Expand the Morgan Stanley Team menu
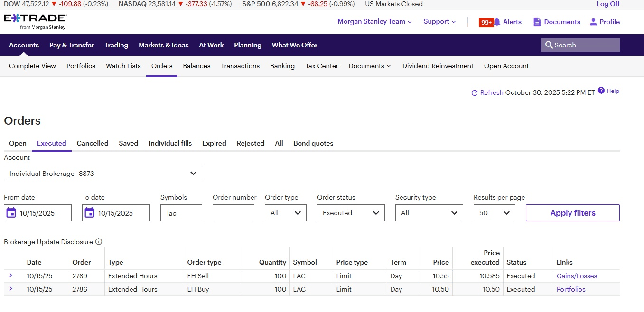The width and height of the screenshot is (644, 312). click(374, 22)
